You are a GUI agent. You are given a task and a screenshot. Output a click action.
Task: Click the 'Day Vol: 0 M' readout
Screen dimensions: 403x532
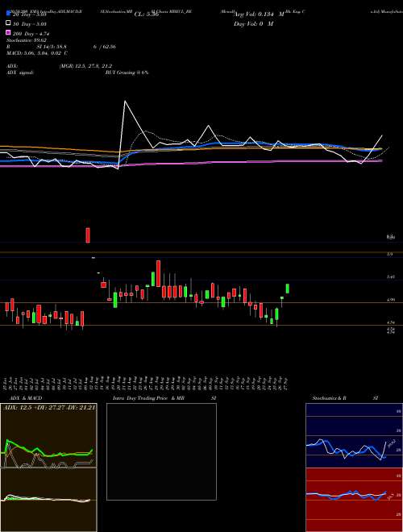click(x=254, y=24)
